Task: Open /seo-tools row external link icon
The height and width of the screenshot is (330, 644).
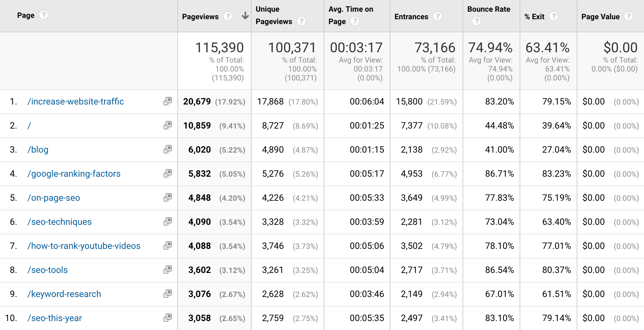Action: tap(168, 269)
